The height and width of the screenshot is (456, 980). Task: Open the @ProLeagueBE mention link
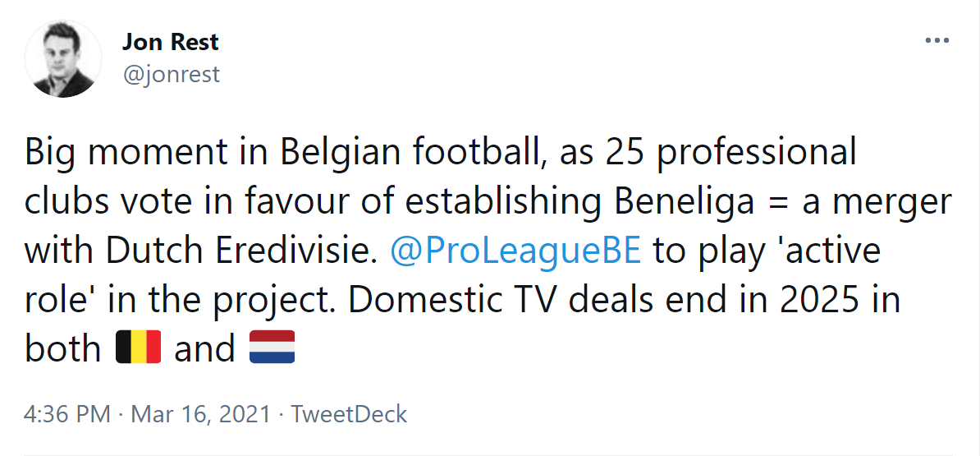pyautogui.click(x=515, y=251)
